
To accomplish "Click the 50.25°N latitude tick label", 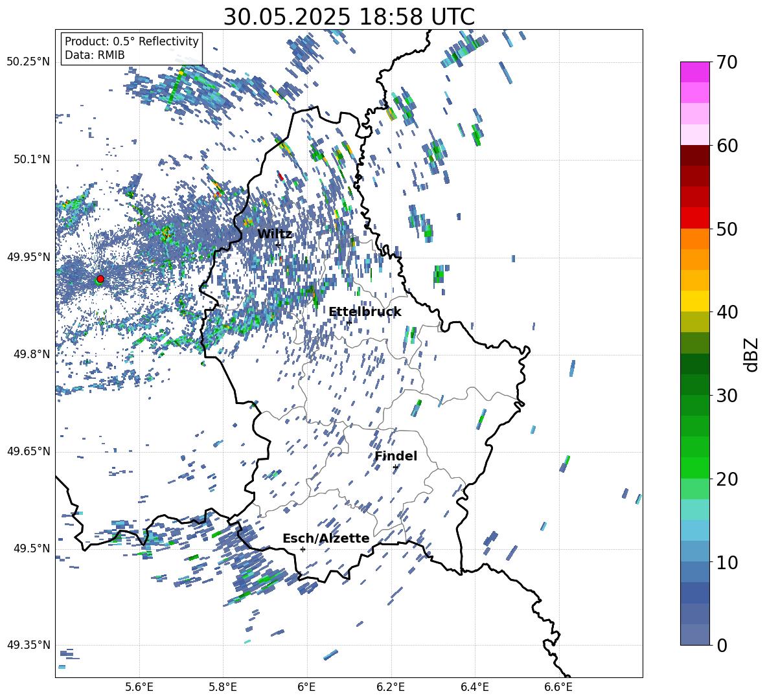I will (29, 62).
